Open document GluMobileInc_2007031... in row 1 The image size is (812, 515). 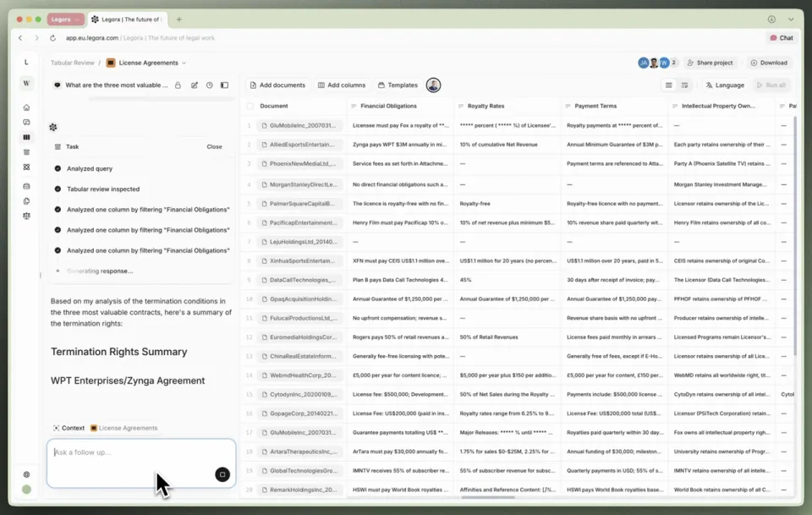(x=299, y=126)
